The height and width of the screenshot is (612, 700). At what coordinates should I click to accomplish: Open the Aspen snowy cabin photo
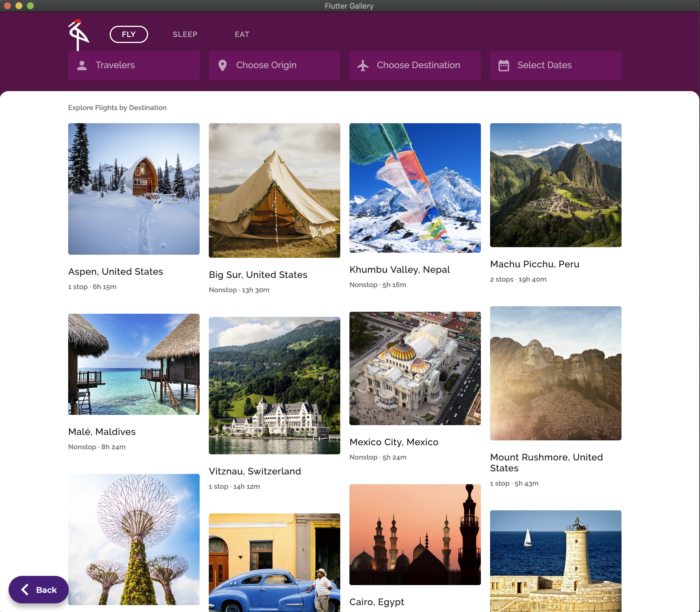coord(133,189)
